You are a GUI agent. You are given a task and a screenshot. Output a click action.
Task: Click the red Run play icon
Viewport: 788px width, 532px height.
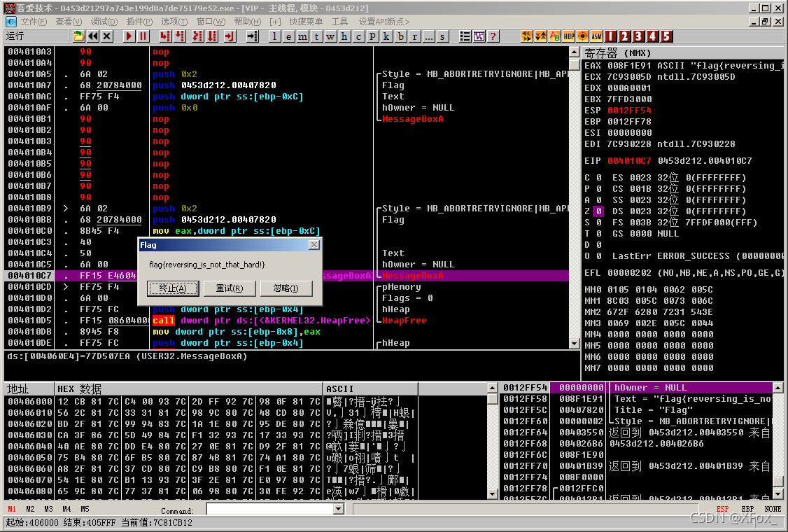[129, 36]
